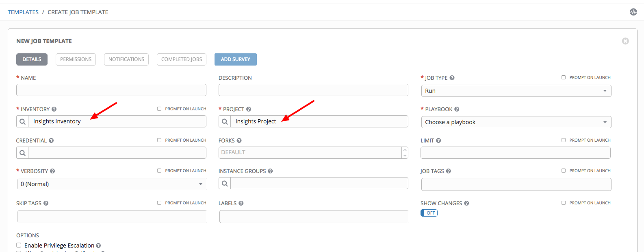The image size is (644, 252).
Task: Click the Limit input field
Action: tap(516, 153)
